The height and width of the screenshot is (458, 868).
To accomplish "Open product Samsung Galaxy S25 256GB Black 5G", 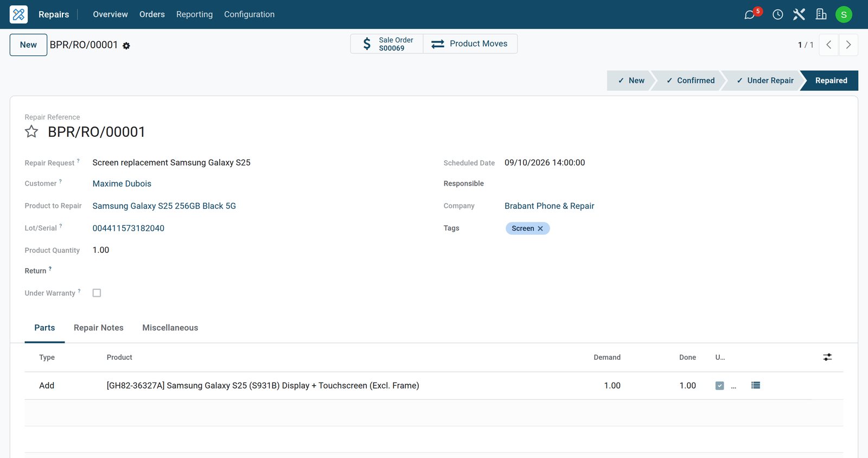I will [x=164, y=206].
